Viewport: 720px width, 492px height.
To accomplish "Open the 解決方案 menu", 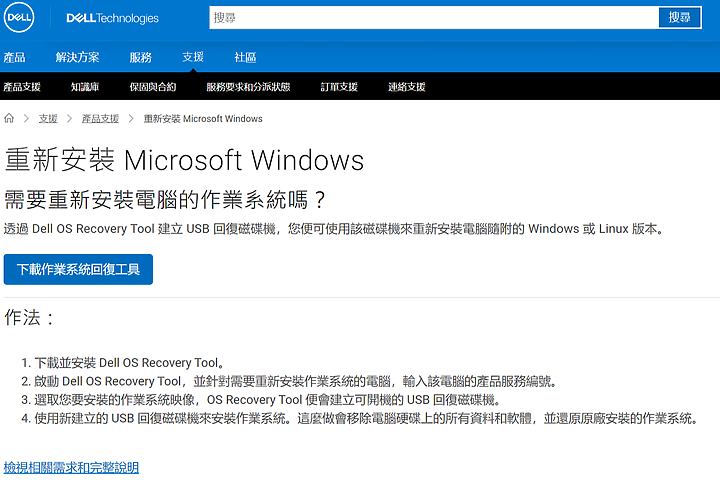I will click(77, 57).
